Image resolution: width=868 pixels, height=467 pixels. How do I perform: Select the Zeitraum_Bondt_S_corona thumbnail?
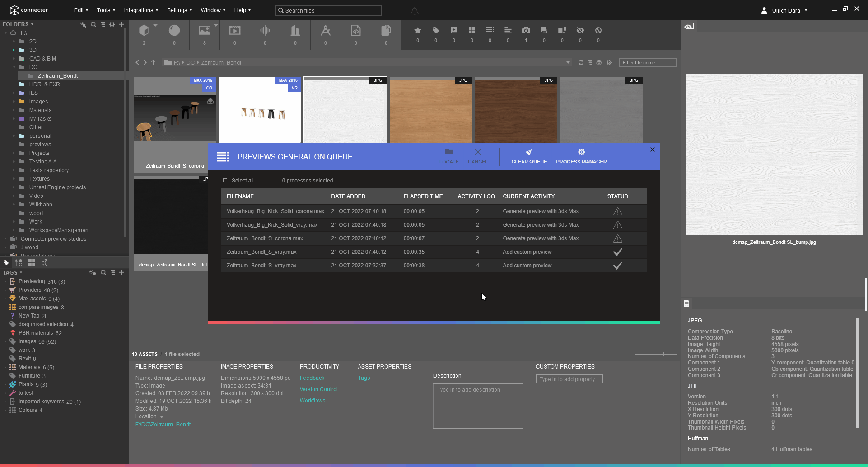[x=175, y=124]
